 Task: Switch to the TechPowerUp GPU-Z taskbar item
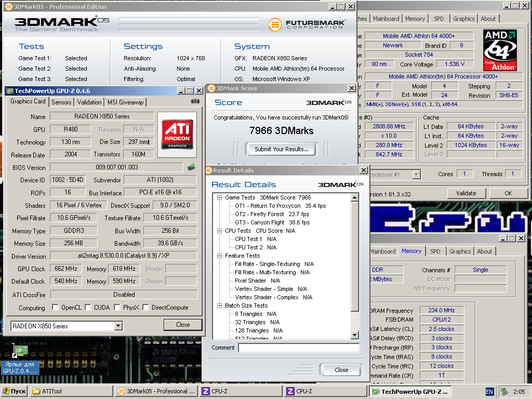(410, 391)
